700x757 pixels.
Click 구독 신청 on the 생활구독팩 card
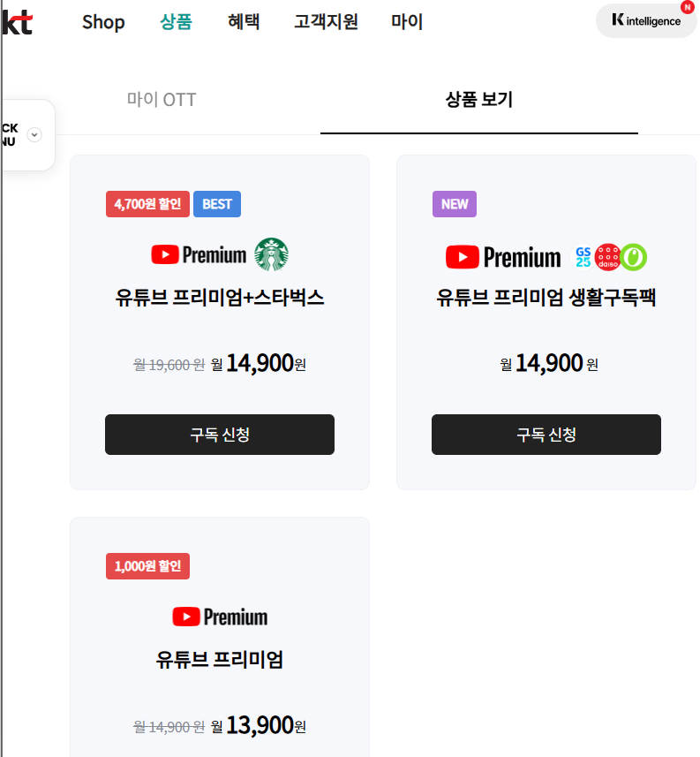tap(546, 435)
